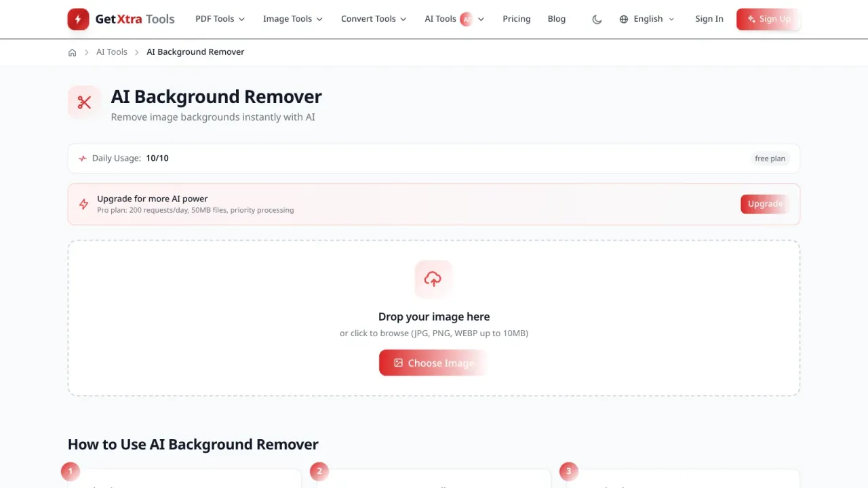Click the 10/10 daily usage value
868x488 pixels.
tap(157, 159)
